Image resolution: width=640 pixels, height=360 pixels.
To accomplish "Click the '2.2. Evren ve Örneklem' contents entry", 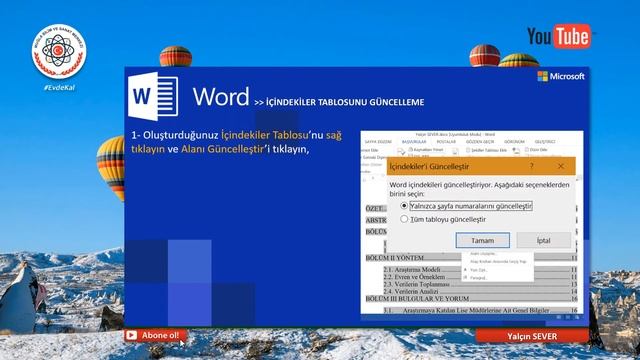I will pyautogui.click(x=414, y=277).
